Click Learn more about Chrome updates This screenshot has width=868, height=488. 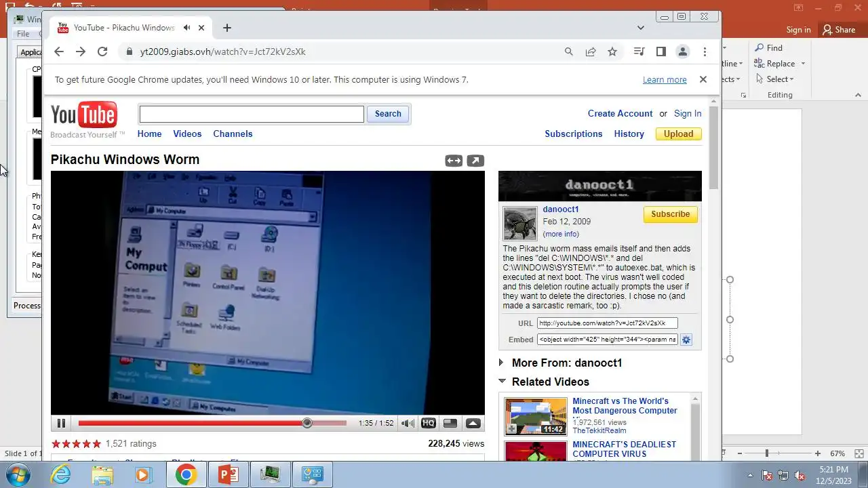pyautogui.click(x=665, y=80)
